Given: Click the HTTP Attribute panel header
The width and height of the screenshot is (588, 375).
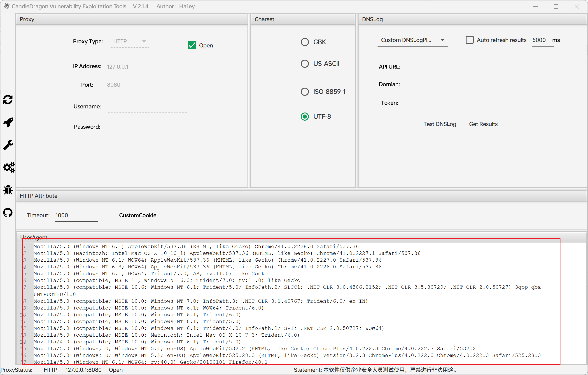Looking at the screenshot, I should pyautogui.click(x=39, y=196).
